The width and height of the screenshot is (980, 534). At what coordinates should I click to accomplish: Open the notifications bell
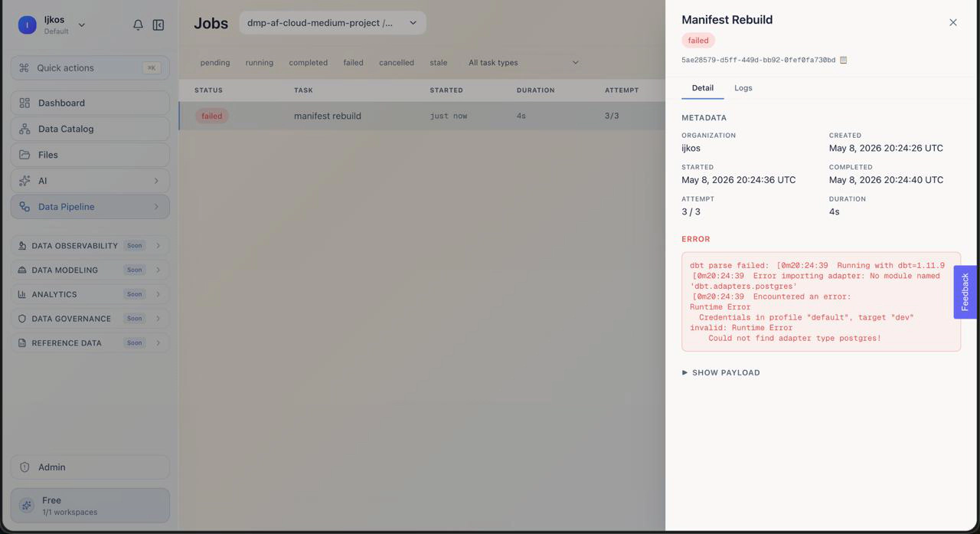tap(138, 25)
